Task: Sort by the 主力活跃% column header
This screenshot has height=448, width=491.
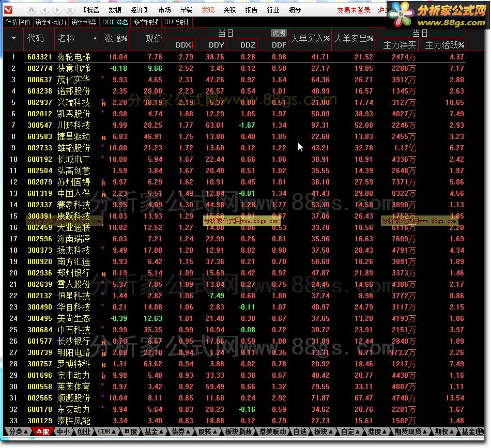Action: tap(444, 45)
